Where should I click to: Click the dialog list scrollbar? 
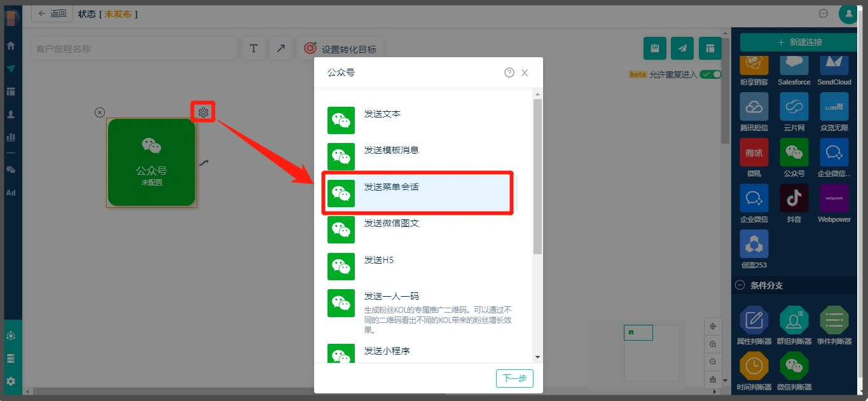(x=537, y=177)
